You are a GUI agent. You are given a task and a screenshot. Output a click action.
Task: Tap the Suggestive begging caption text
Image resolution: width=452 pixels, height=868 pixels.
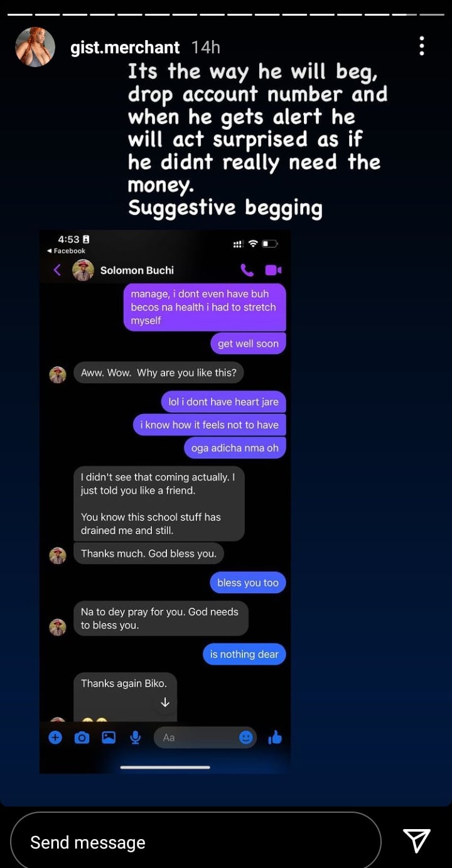coord(225,208)
